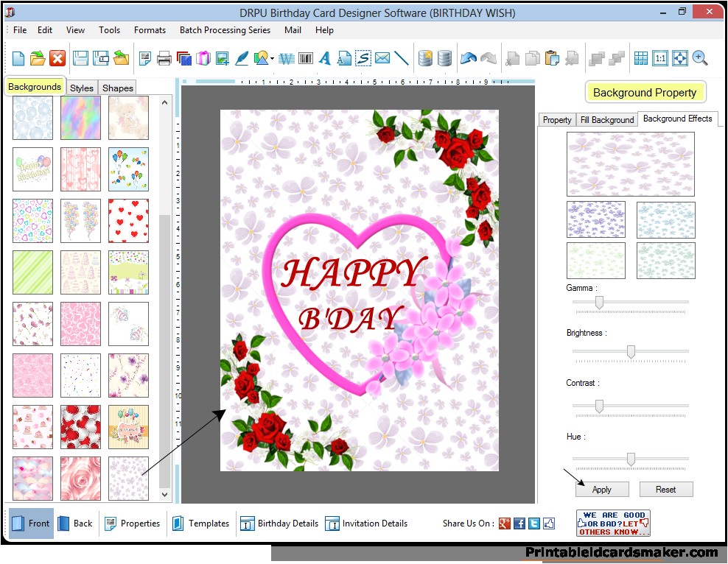Open the Print tool icon

tap(165, 57)
